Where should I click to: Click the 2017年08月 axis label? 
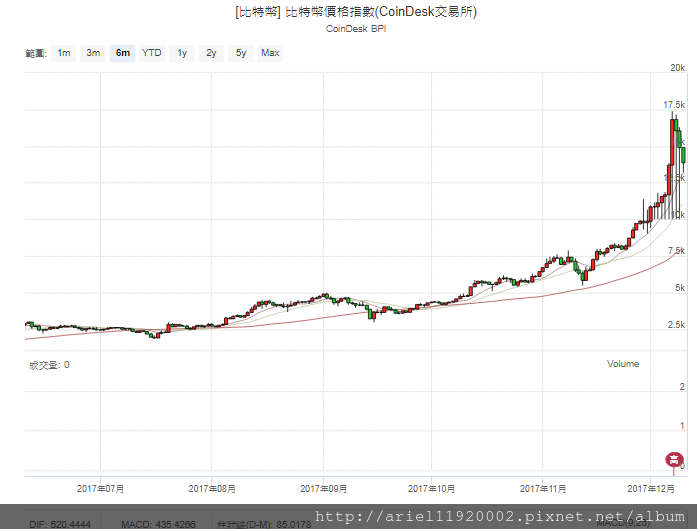tap(212, 489)
